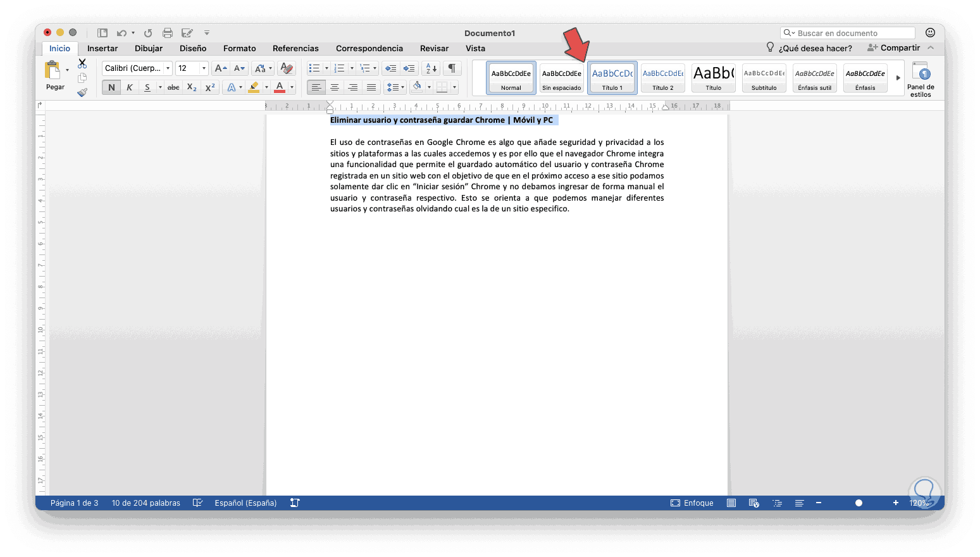This screenshot has height=557, width=980.
Task: Center-align the text
Action: pyautogui.click(x=335, y=87)
